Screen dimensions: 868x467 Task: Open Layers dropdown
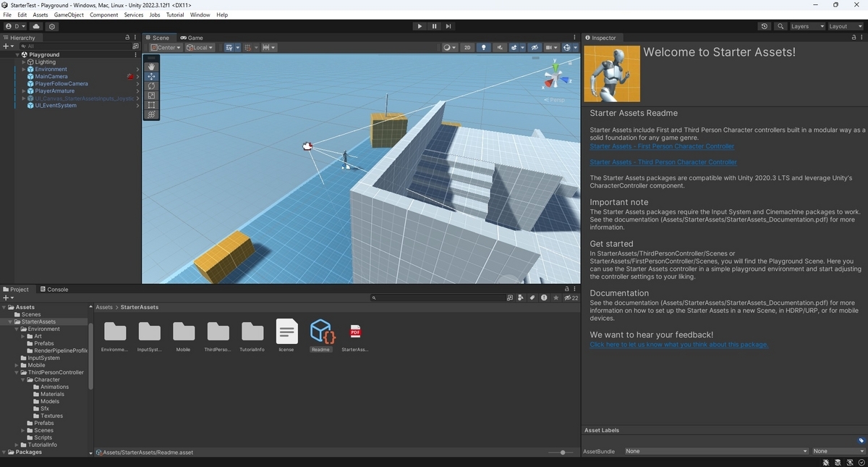[807, 26]
